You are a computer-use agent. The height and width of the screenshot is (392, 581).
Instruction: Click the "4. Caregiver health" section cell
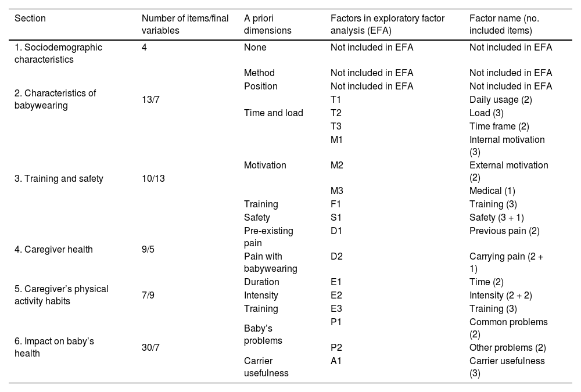point(53,249)
